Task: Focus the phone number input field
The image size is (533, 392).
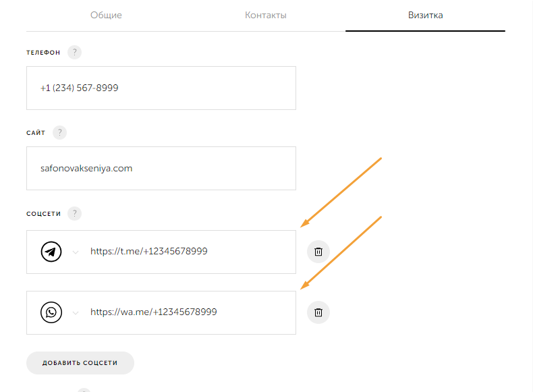Action: click(x=161, y=88)
